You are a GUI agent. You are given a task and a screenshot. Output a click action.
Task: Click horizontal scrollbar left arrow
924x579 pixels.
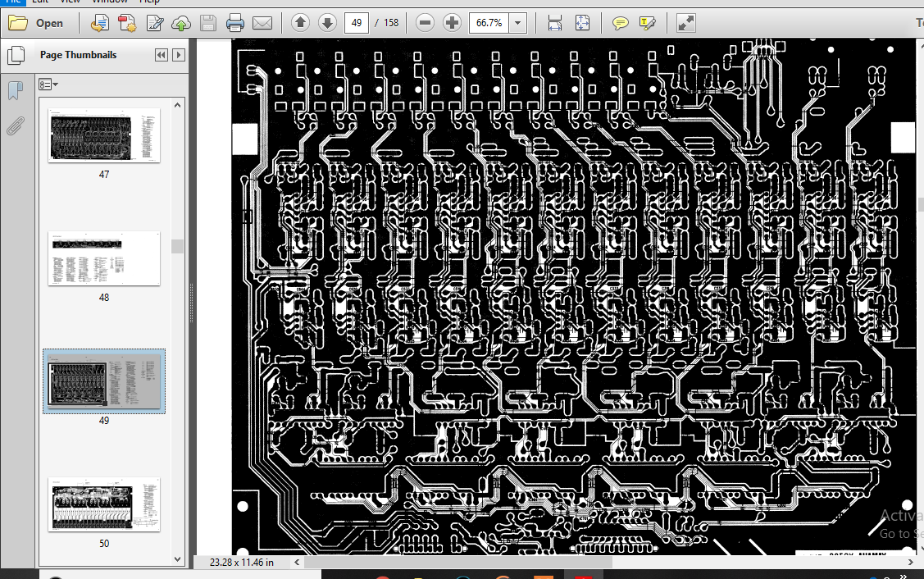[297, 563]
